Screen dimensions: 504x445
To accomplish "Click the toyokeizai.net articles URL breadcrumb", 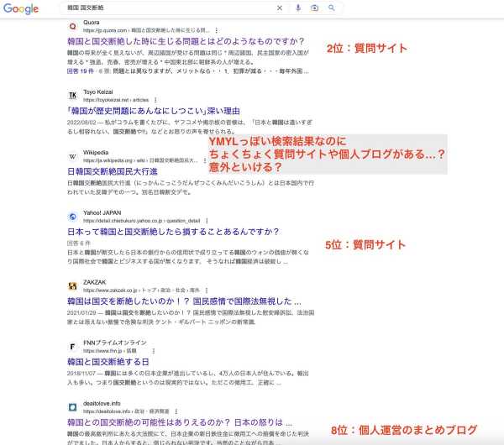I will pyautogui.click(x=116, y=100).
